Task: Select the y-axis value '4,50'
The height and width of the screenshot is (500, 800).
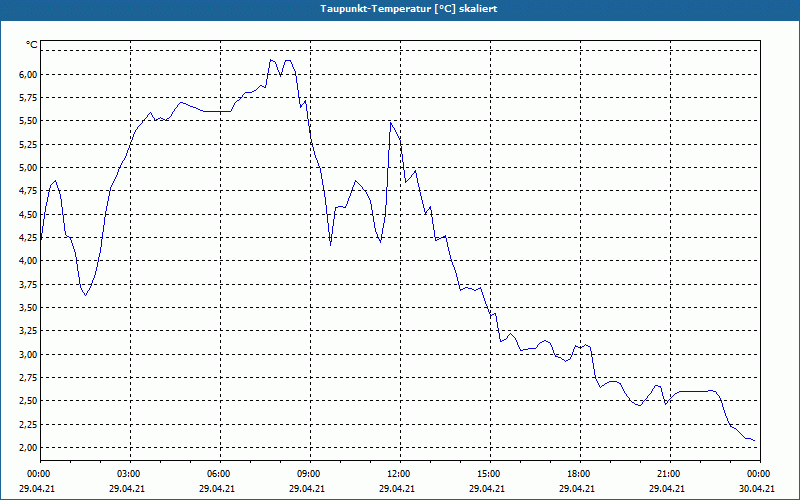Action: click(x=29, y=214)
